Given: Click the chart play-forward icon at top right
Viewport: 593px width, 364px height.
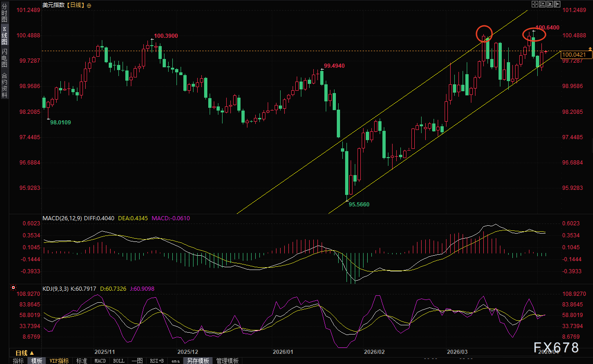Looking at the screenshot, I should point(550,4).
